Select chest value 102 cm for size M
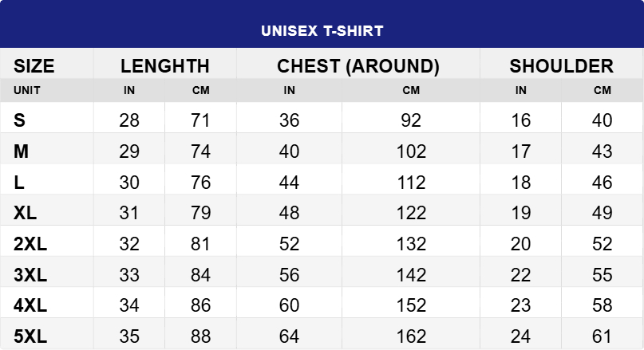644x350 pixels. pyautogui.click(x=411, y=151)
